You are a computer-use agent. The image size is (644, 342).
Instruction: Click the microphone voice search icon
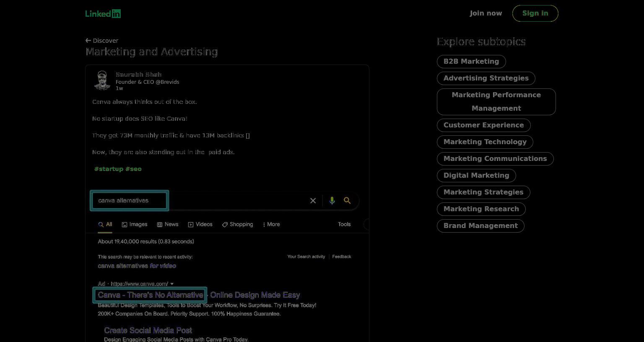click(x=332, y=201)
